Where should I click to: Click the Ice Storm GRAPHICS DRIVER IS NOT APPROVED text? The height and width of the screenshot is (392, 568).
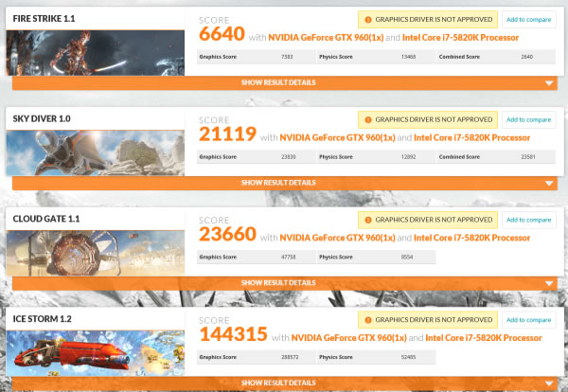point(434,319)
